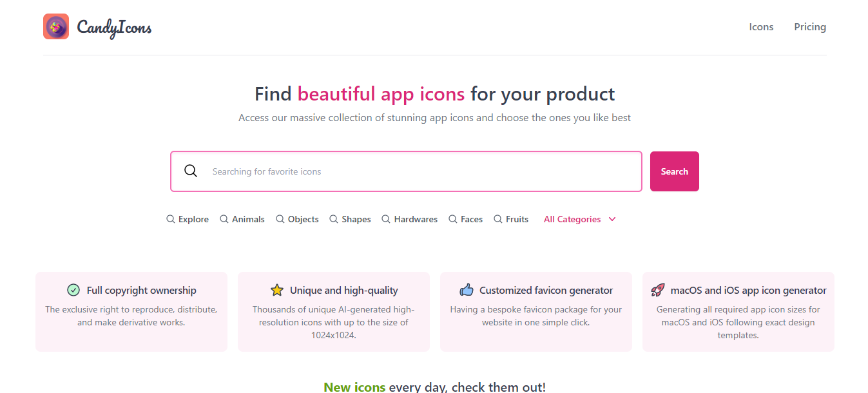Click the yellow star Unique and high-quality icon
The width and height of the screenshot is (868, 393).
(x=277, y=290)
